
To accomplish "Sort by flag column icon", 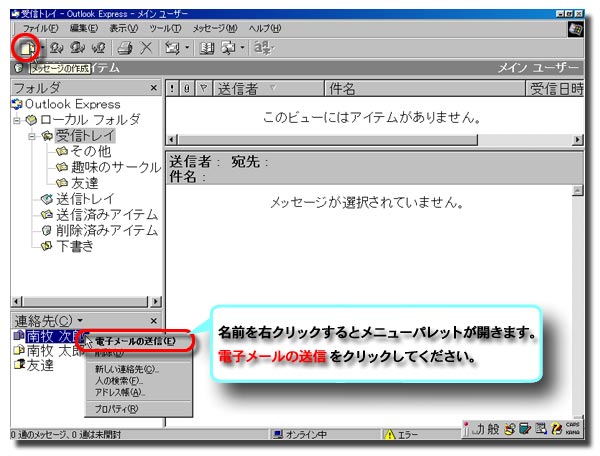I will pos(203,89).
